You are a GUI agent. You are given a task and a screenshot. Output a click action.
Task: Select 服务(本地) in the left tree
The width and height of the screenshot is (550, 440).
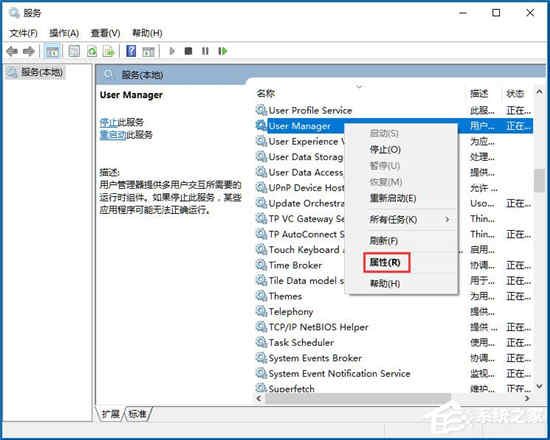[41, 72]
